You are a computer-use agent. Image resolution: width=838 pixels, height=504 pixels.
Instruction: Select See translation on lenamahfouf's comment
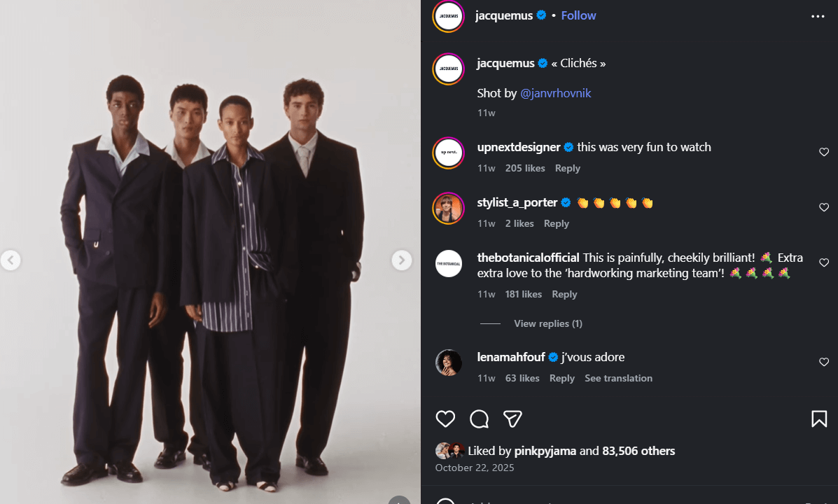tap(618, 378)
